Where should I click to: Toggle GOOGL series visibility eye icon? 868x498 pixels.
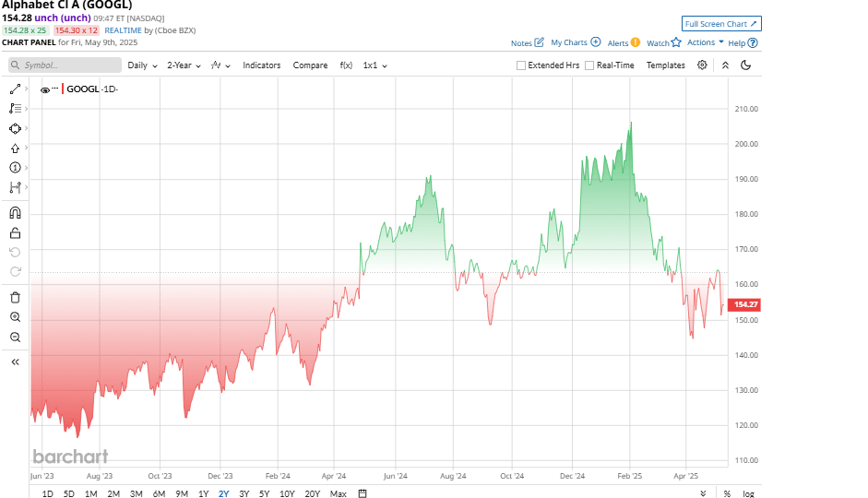(45, 89)
